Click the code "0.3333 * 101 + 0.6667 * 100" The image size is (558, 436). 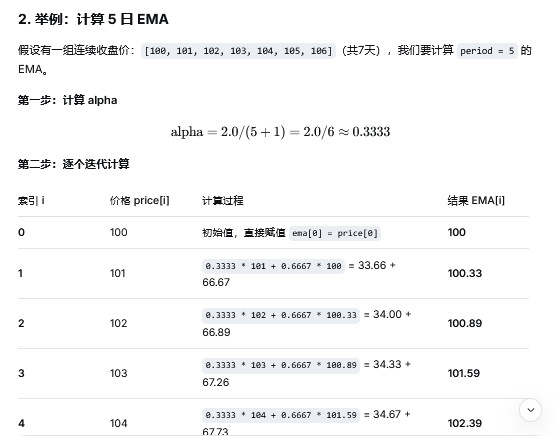(x=273, y=266)
